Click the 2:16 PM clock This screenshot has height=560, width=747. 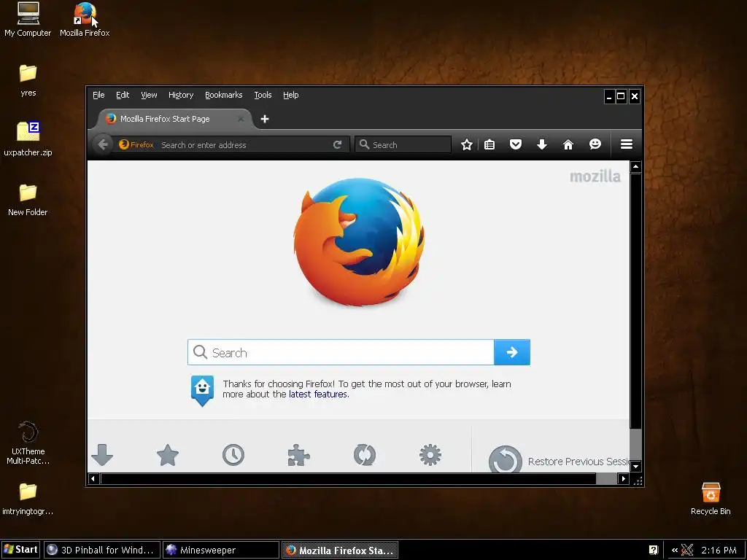[719, 550]
